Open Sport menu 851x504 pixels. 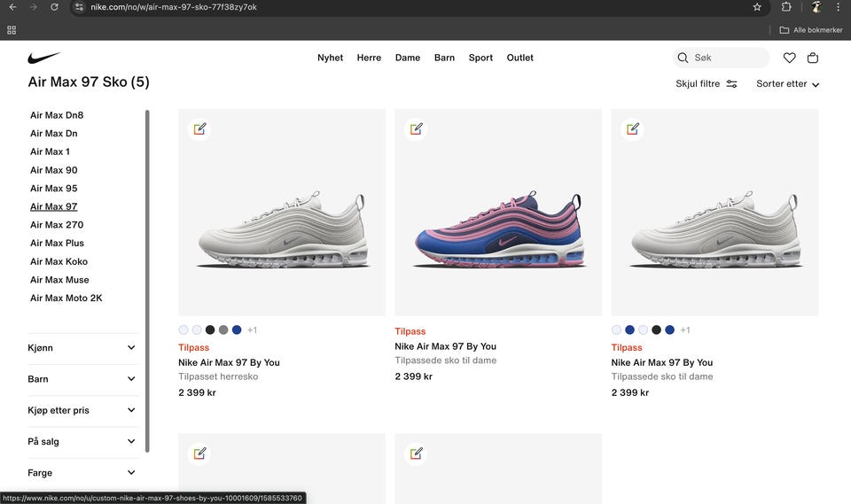(x=480, y=58)
